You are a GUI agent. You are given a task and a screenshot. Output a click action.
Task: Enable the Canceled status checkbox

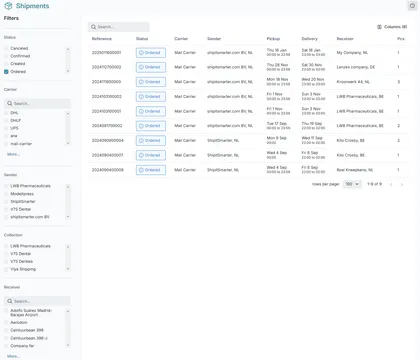tap(6, 48)
